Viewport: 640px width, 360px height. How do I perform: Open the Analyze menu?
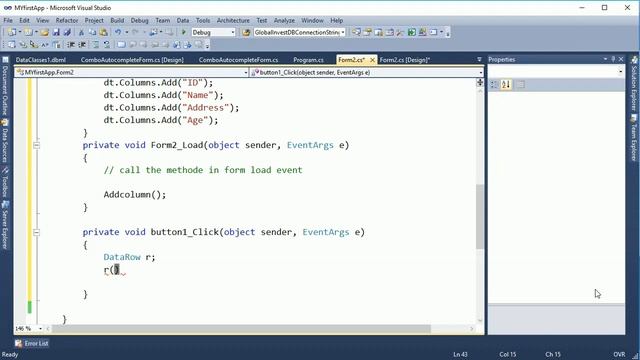pyautogui.click(x=284, y=20)
